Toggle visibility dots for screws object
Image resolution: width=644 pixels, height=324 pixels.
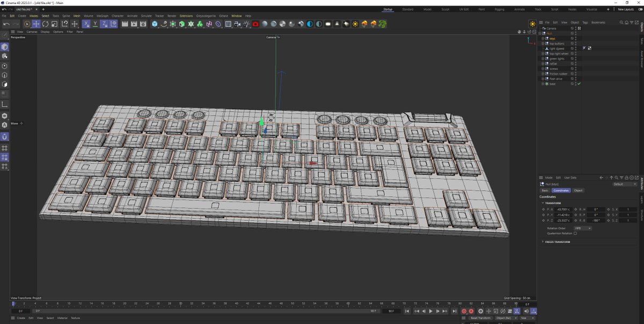tap(576, 69)
